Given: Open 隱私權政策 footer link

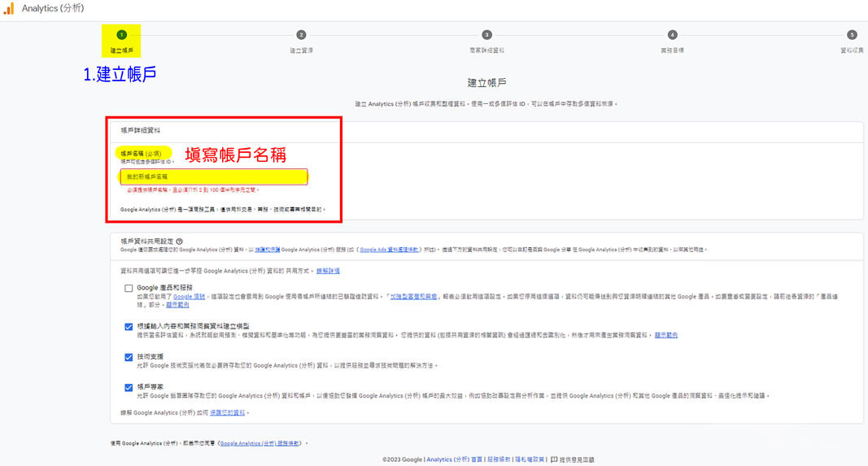Looking at the screenshot, I should pyautogui.click(x=530, y=460).
